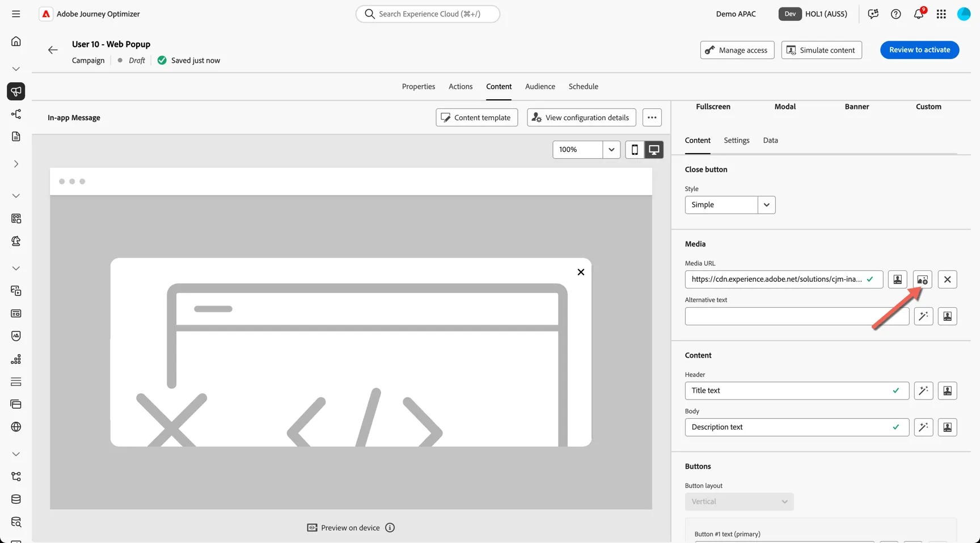This screenshot has width=980, height=543.
Task: Open notifications bell icon
Action: [x=919, y=14]
